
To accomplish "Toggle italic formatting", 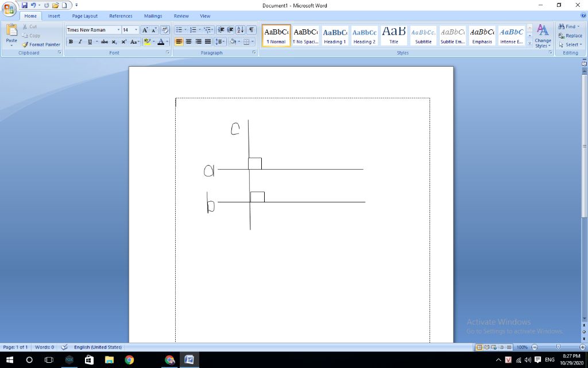I will (x=80, y=41).
